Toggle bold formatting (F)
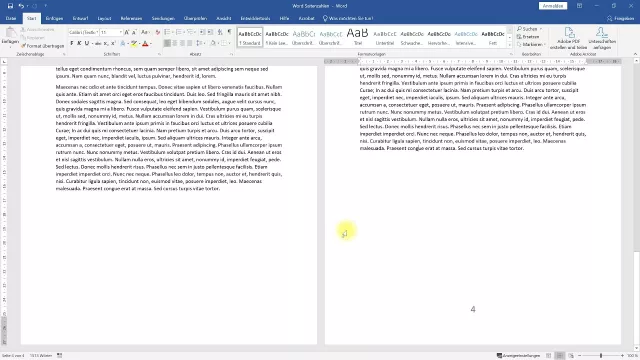The image size is (640, 360). tap(72, 43)
